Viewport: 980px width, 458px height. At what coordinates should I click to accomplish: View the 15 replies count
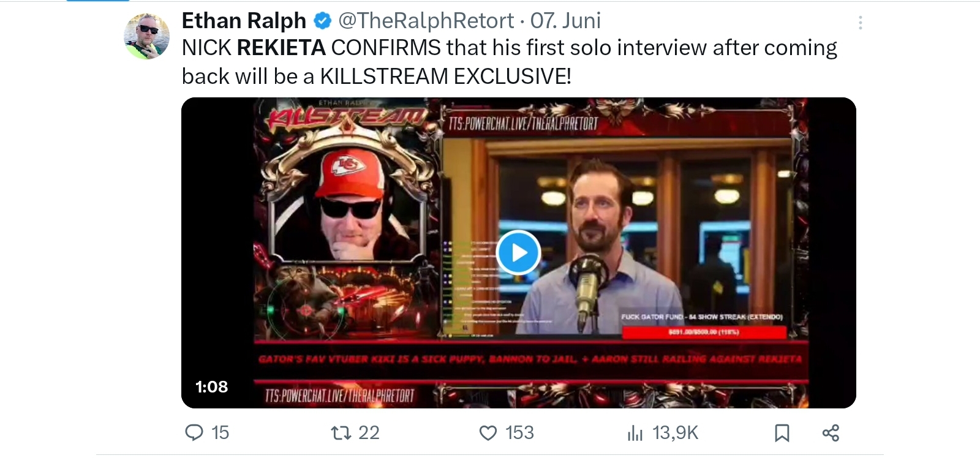click(x=220, y=433)
